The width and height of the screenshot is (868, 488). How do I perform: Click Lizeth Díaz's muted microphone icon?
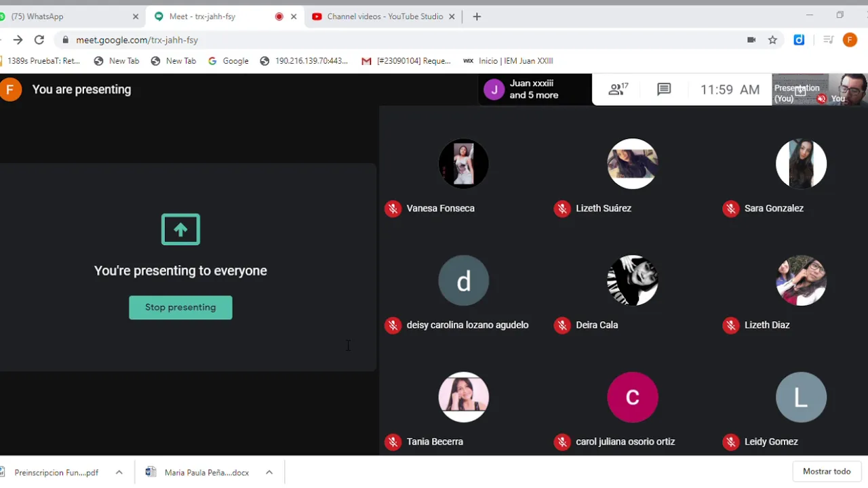tap(730, 325)
